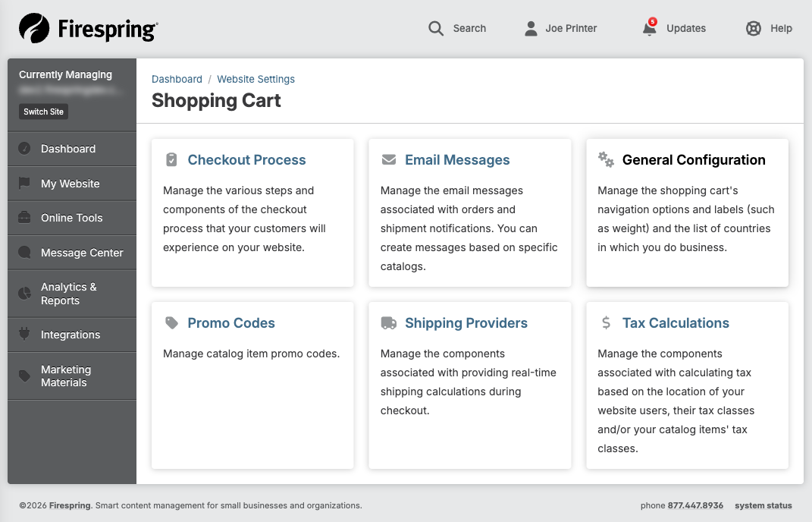
Task: Open Marketing Materials sidebar item
Action: tap(72, 376)
